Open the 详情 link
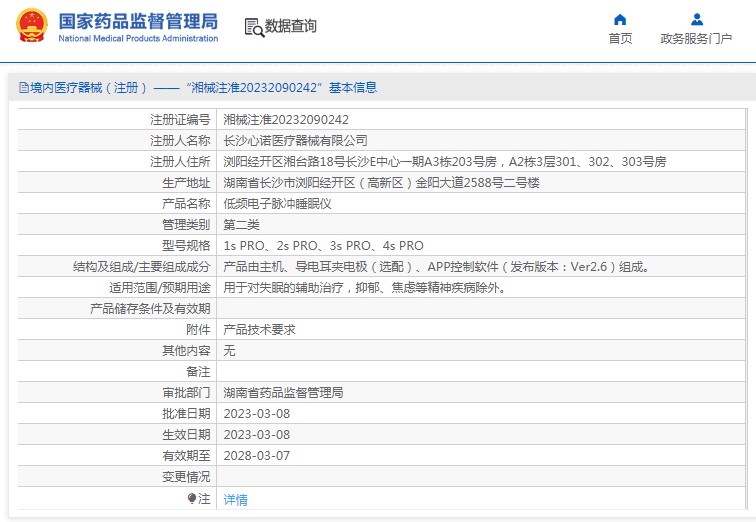Viewport: 756px width, 522px height. coord(235,500)
